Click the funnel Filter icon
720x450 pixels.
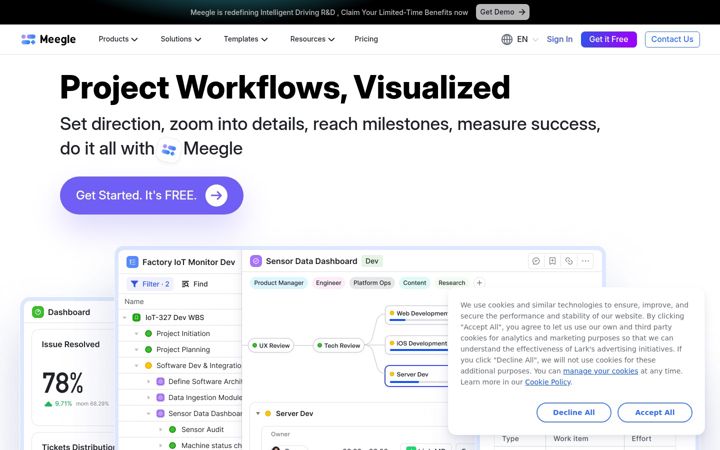pyautogui.click(x=134, y=284)
